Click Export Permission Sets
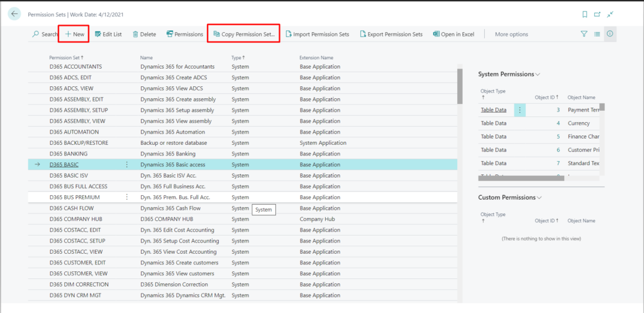The image size is (644, 313). pyautogui.click(x=391, y=34)
